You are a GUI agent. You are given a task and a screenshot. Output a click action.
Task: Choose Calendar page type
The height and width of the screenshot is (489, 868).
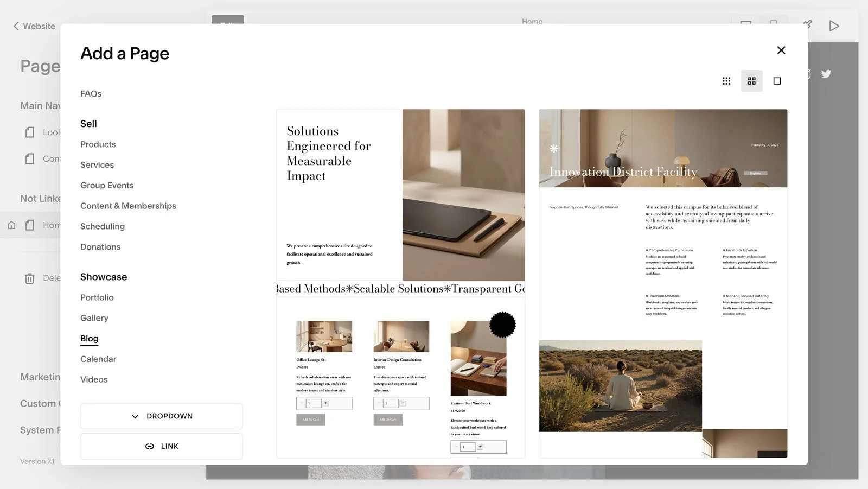98,359
